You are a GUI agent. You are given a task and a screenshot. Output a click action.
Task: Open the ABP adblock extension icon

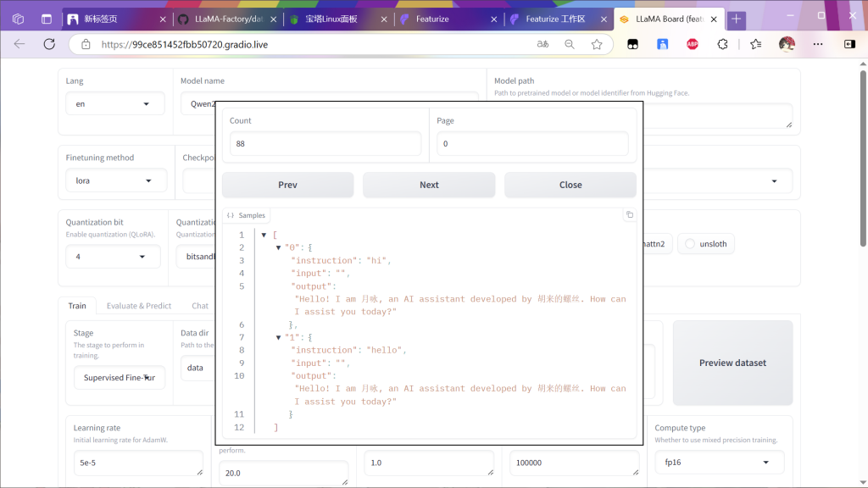click(692, 44)
